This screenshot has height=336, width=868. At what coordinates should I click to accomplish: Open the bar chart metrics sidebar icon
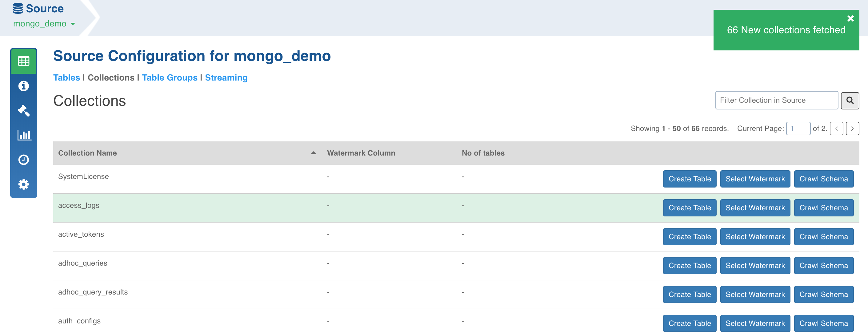tap(24, 135)
